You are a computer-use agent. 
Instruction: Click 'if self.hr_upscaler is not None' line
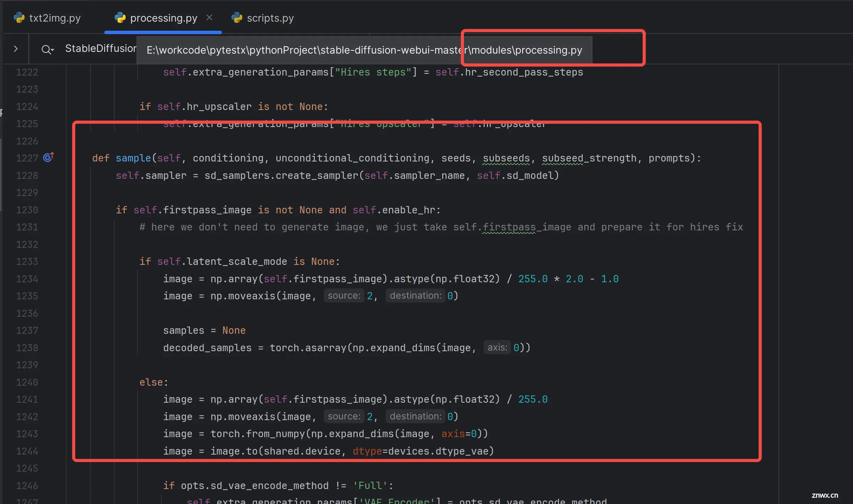tap(234, 107)
